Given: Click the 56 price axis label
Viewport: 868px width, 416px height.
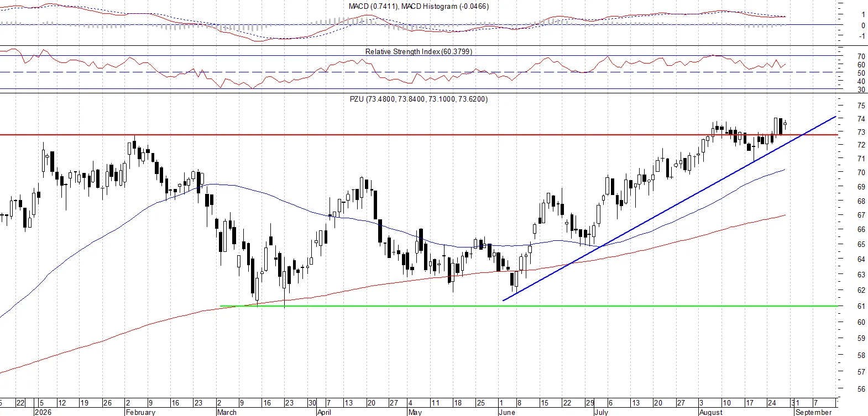Looking at the screenshot, I should click(x=861, y=389).
